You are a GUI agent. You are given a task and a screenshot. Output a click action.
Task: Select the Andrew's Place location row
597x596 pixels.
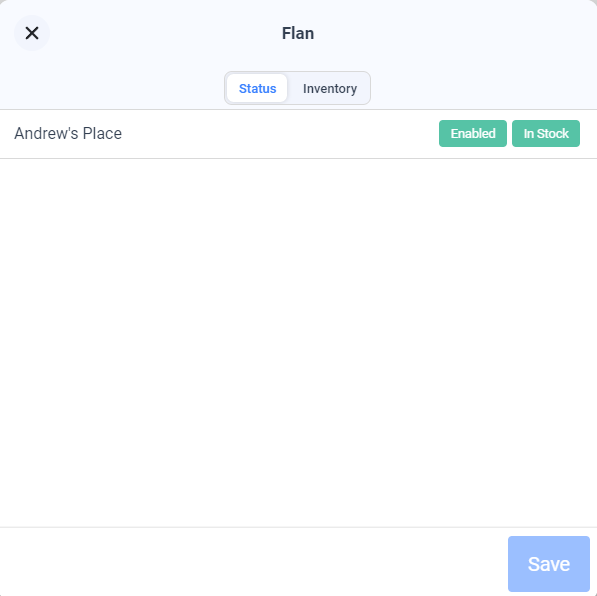pyautogui.click(x=298, y=134)
